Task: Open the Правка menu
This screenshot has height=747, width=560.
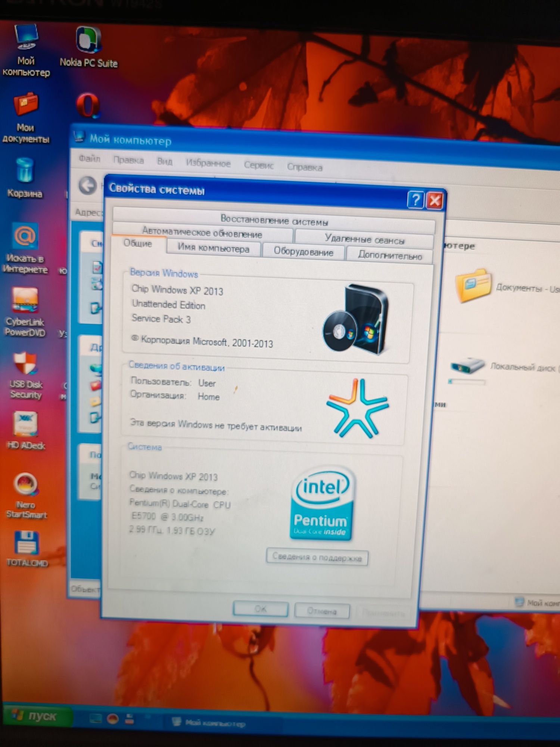Action: coord(128,160)
